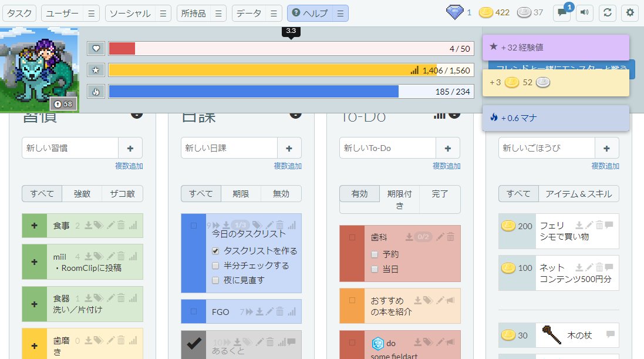644x359 pixels.
Task: Complete the 歯科 to-do checkbox
Action: pos(352,237)
